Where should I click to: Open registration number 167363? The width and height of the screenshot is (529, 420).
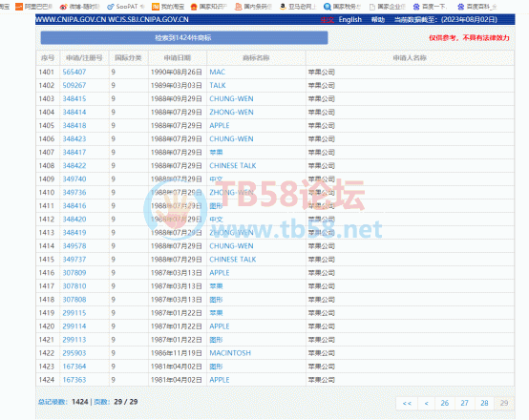click(74, 380)
